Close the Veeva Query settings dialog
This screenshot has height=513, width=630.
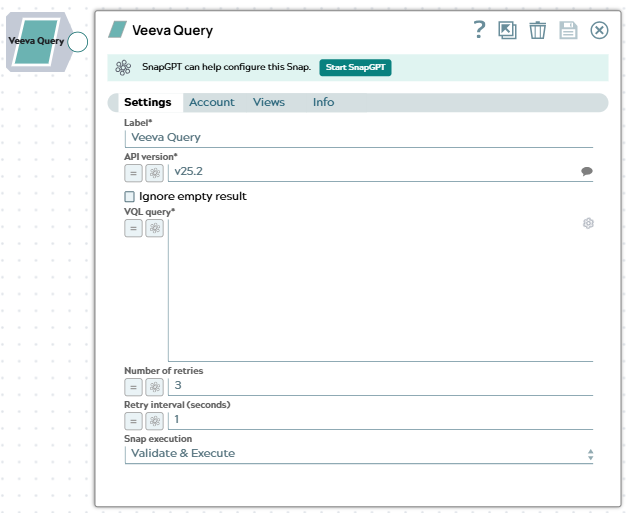click(599, 30)
